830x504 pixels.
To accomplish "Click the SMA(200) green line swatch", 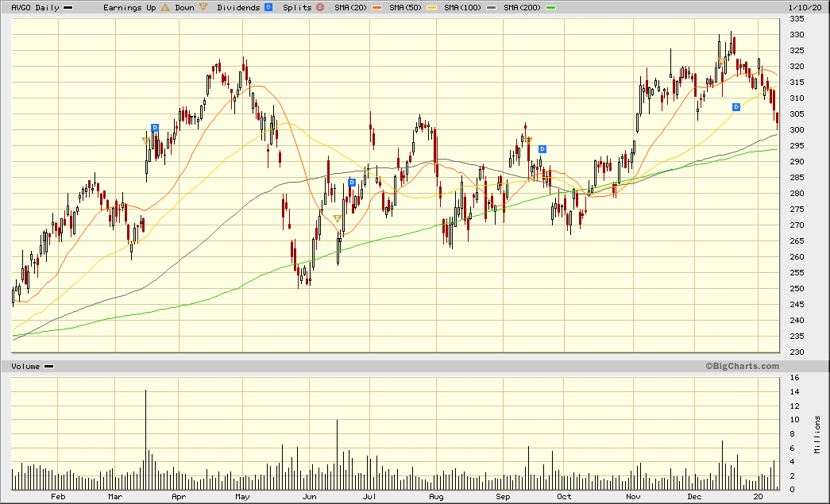I will coord(551,7).
